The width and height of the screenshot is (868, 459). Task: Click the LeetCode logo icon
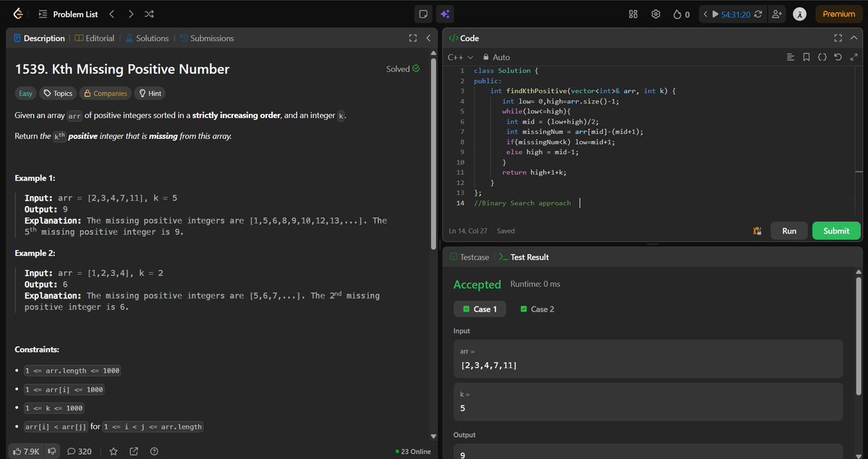(18, 14)
